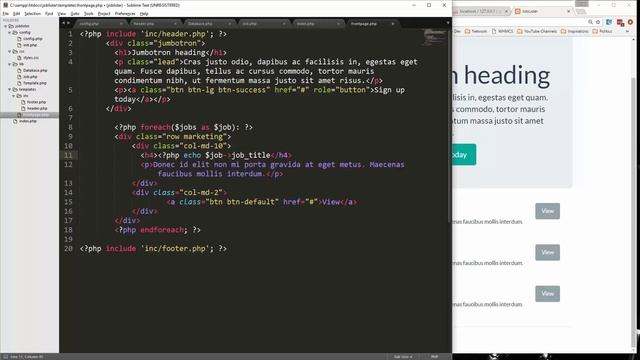Open the Project menu
Screen dimensions: 640x360
[x=104, y=13]
